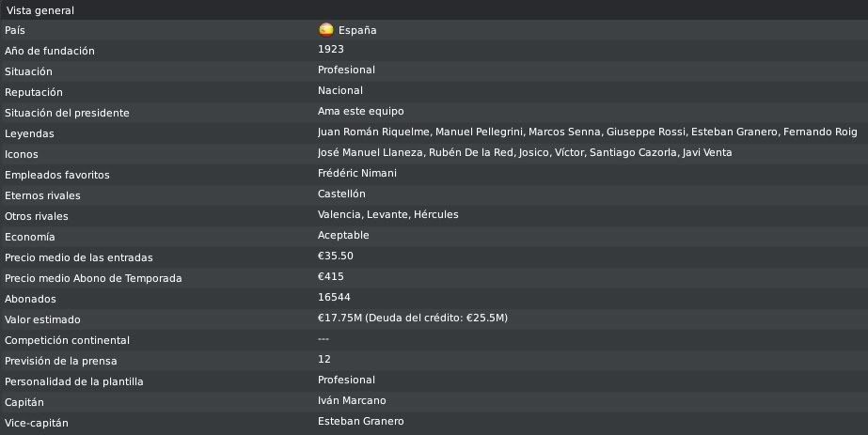Select the Vista general header tab
868x435 pixels.
coord(39,10)
